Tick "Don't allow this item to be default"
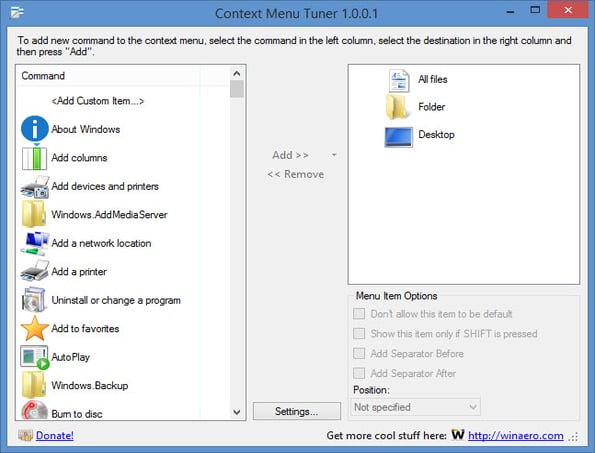This screenshot has width=595, height=453. 359,314
